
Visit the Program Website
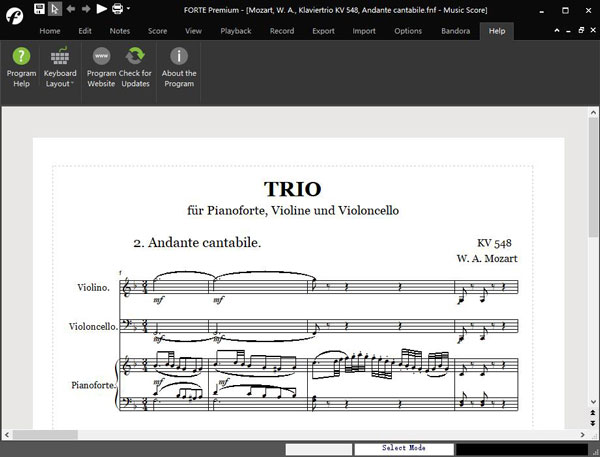click(x=101, y=67)
